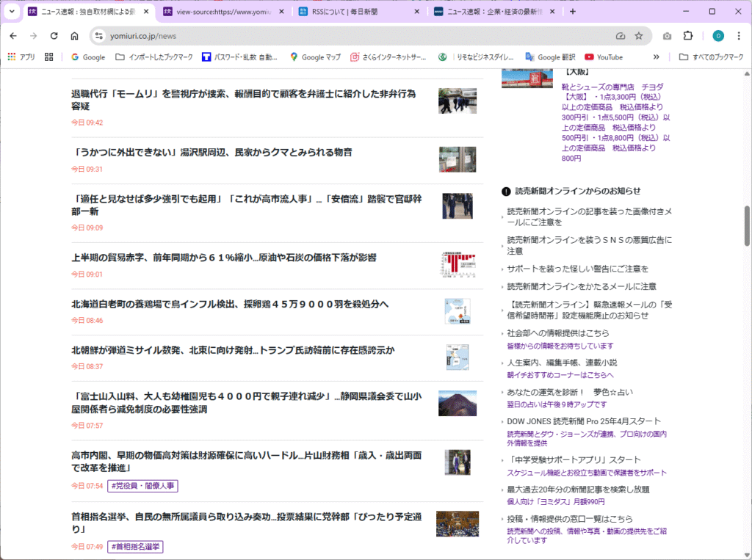Expand the tab search dropdown arrow
Viewport: 752px width, 560px height.
tap(12, 11)
